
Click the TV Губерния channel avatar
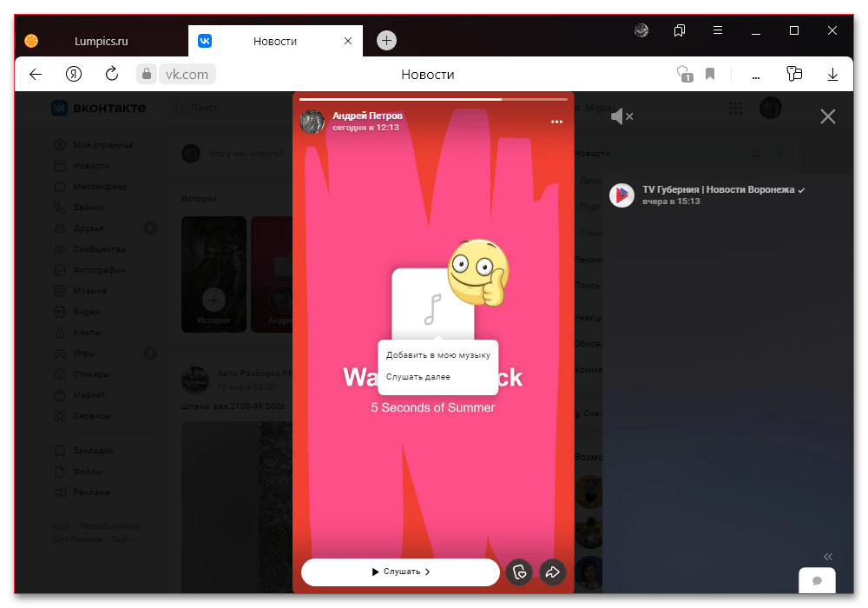621,195
